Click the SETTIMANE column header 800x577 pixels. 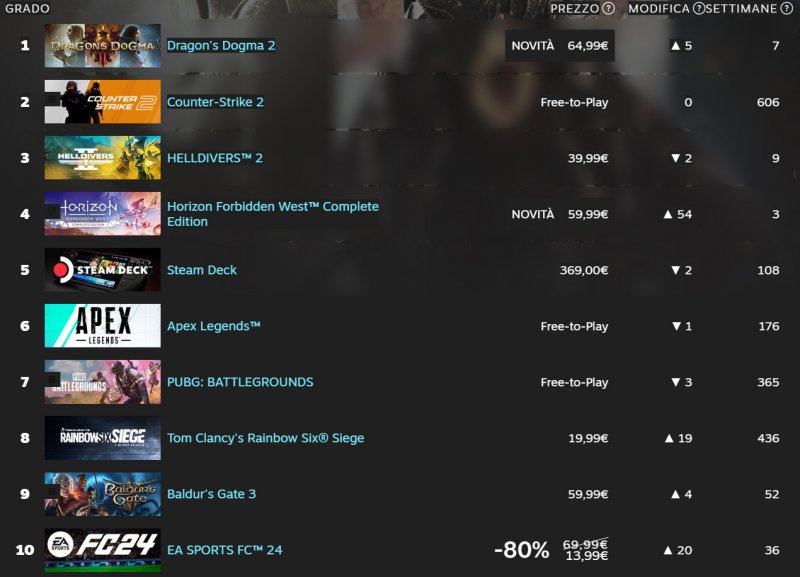click(x=742, y=9)
